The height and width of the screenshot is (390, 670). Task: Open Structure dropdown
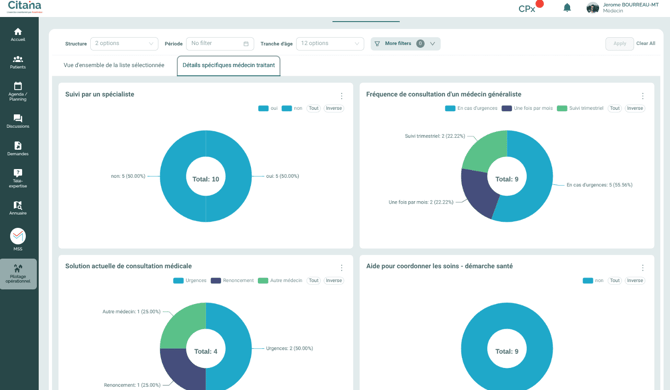pyautogui.click(x=124, y=44)
